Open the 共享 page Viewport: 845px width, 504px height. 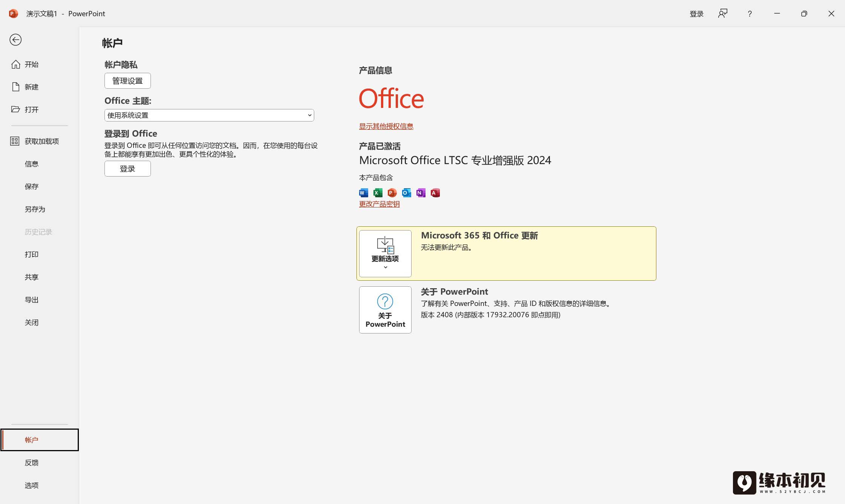click(x=39, y=277)
